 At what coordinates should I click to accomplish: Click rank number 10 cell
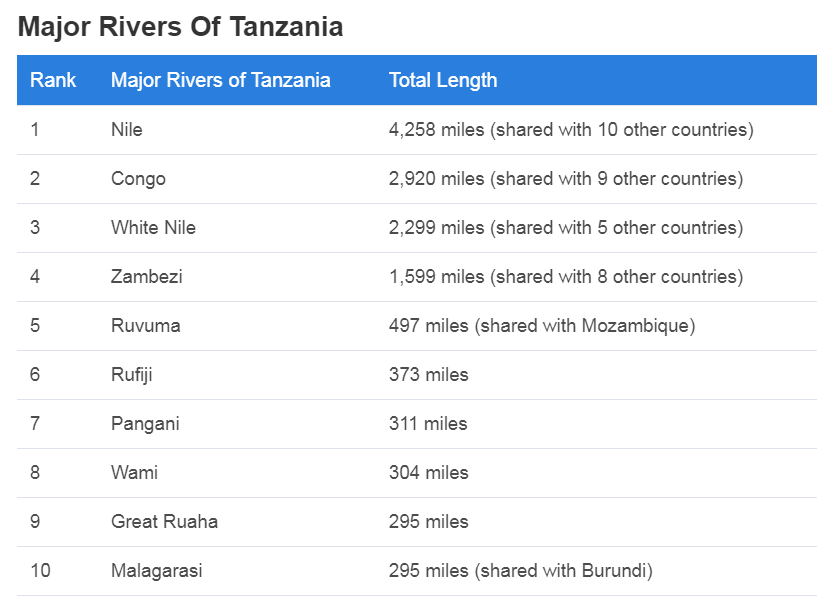coord(40,571)
